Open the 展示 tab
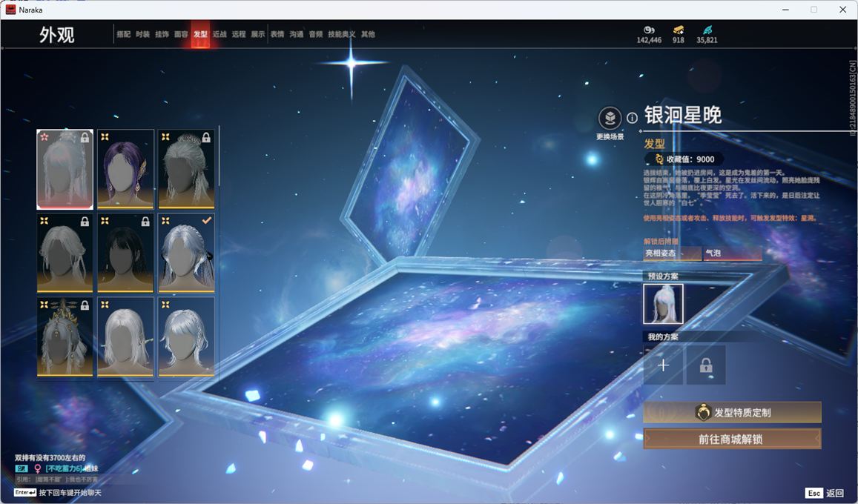This screenshot has width=858, height=504. click(258, 34)
